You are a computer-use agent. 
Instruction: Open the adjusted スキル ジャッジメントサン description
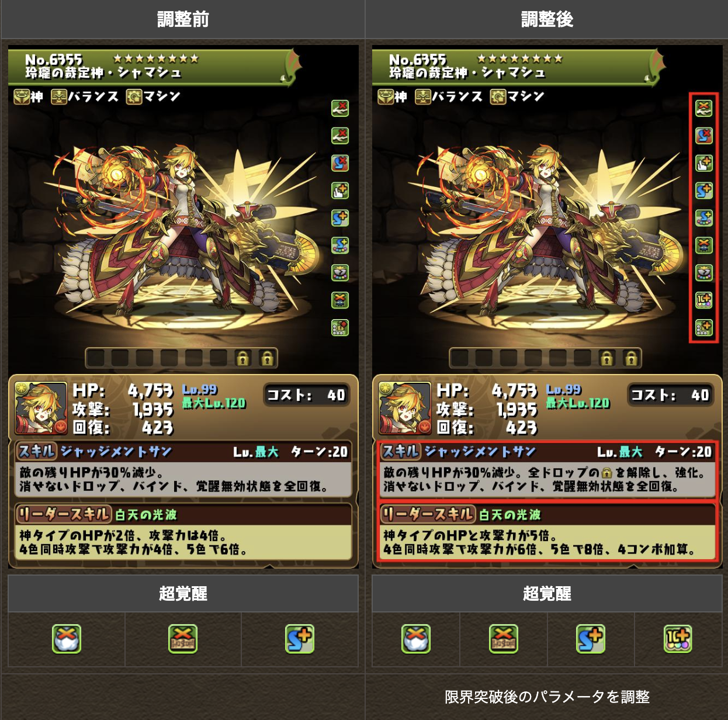coord(547,470)
